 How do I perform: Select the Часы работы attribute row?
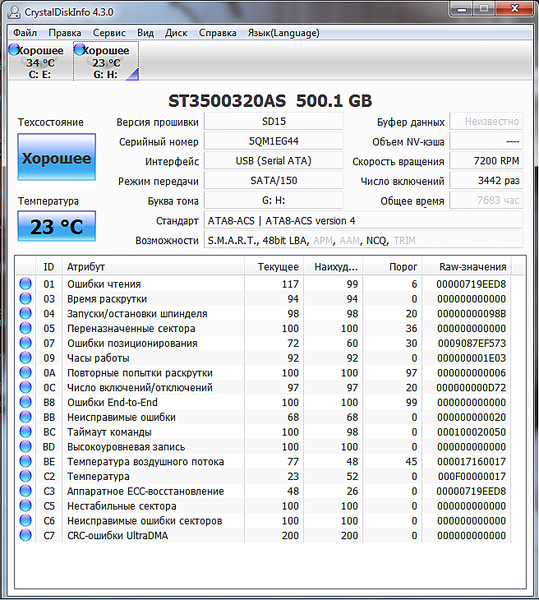coord(263,358)
